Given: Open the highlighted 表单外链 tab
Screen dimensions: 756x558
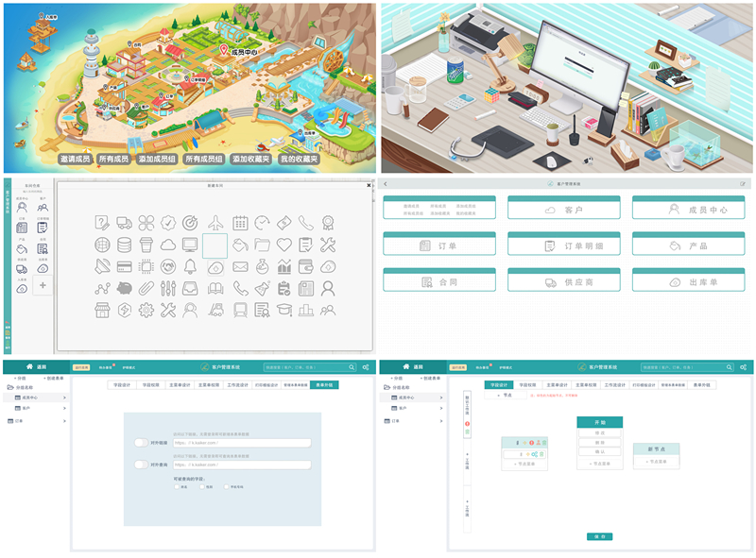Looking at the screenshot, I should (x=324, y=385).
